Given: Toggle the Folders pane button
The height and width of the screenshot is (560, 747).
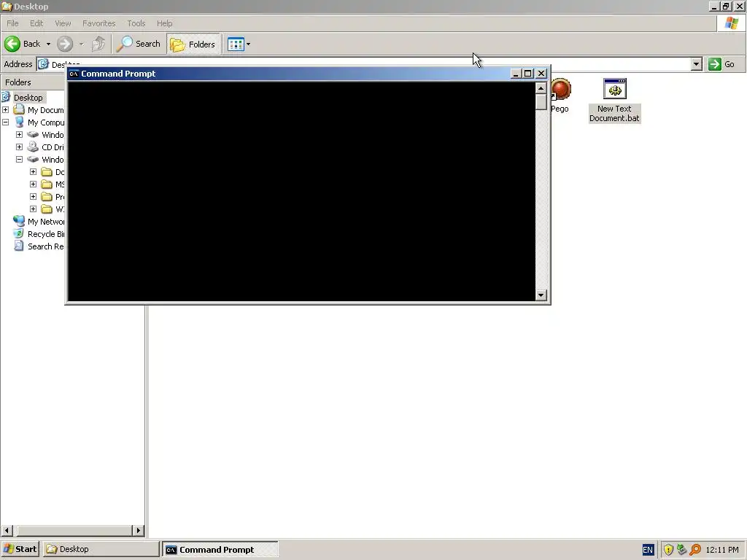Looking at the screenshot, I should pyautogui.click(x=193, y=44).
